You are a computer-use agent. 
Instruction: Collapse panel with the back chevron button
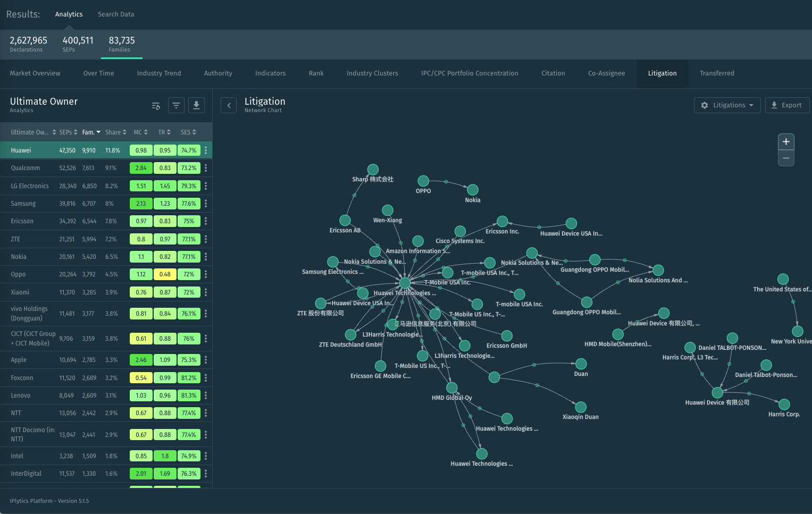pyautogui.click(x=229, y=106)
